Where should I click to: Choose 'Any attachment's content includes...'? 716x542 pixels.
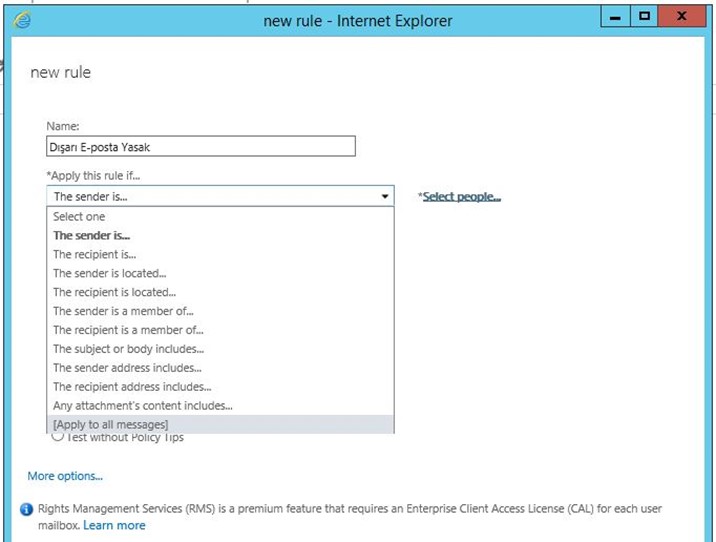coord(220,406)
